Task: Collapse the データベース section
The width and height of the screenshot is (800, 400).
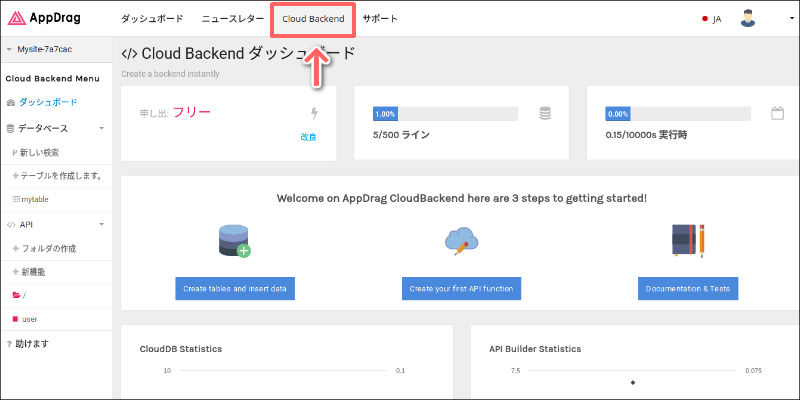Action: point(101,128)
